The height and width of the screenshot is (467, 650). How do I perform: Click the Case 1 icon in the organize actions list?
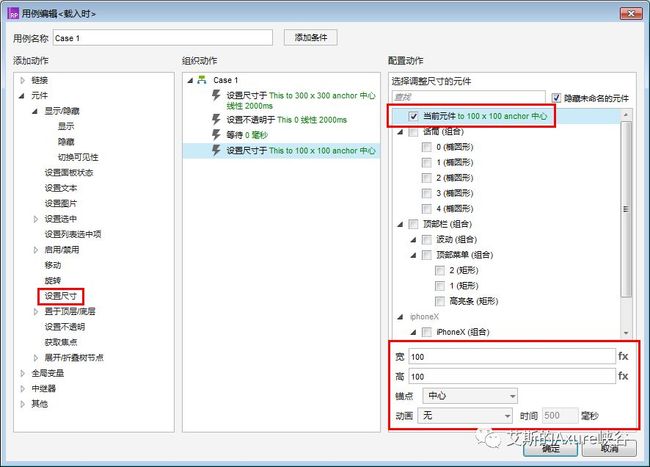coord(202,80)
